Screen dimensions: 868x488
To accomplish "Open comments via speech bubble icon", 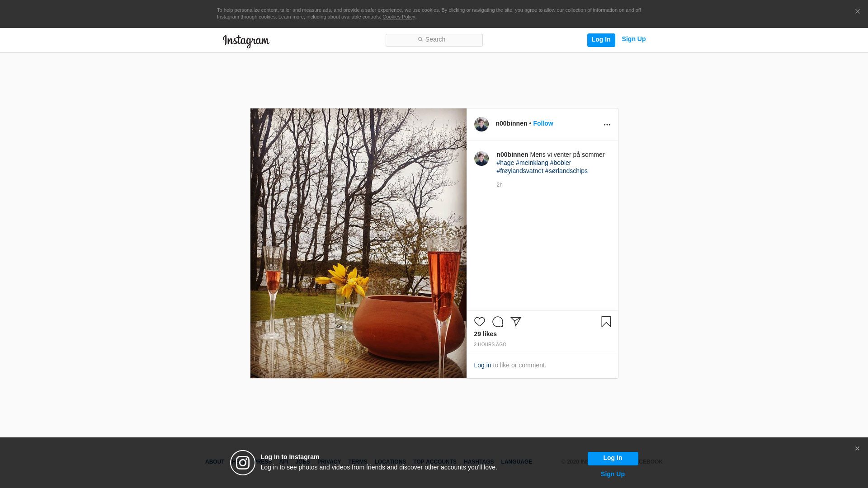I will coord(497,322).
